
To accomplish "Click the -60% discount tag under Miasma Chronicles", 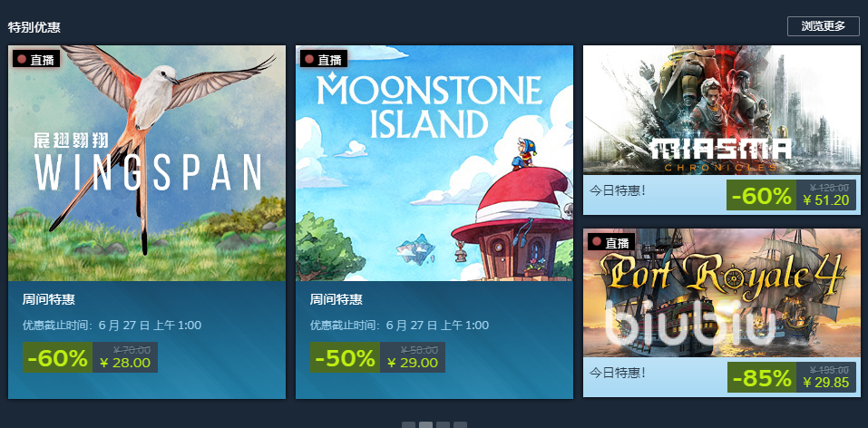I will [762, 195].
